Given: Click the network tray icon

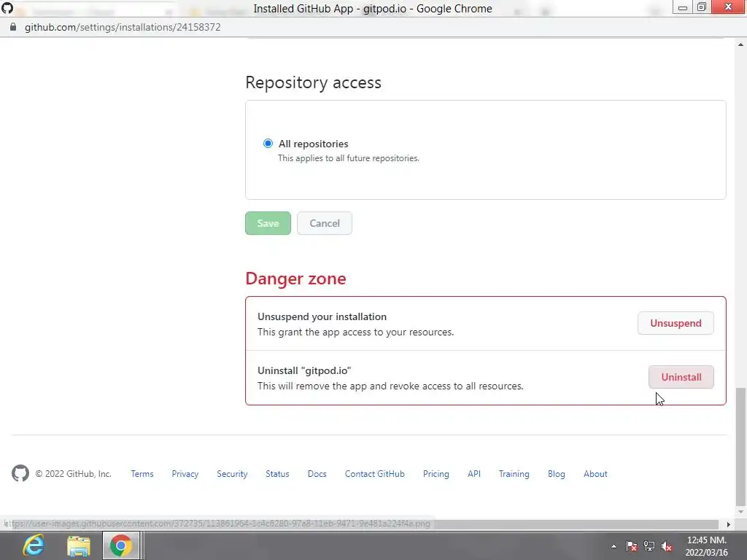Looking at the screenshot, I should click(649, 546).
